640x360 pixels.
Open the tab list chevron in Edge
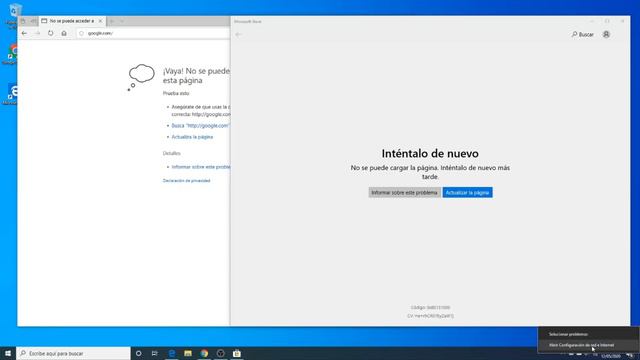(x=122, y=21)
